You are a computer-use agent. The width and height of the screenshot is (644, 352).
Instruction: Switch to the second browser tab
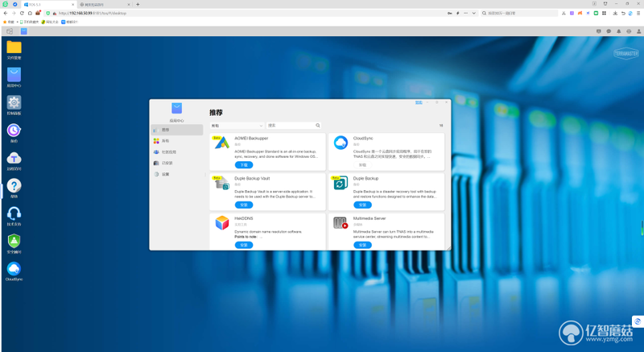[105, 5]
